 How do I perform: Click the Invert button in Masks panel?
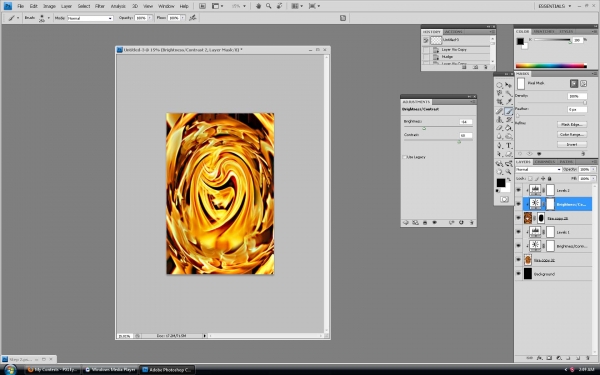coord(572,144)
